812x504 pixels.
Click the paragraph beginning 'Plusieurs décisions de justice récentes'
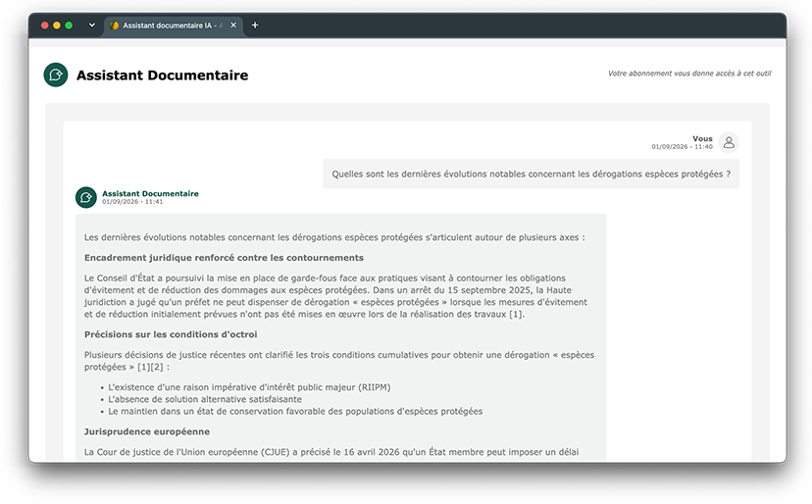coord(338,361)
